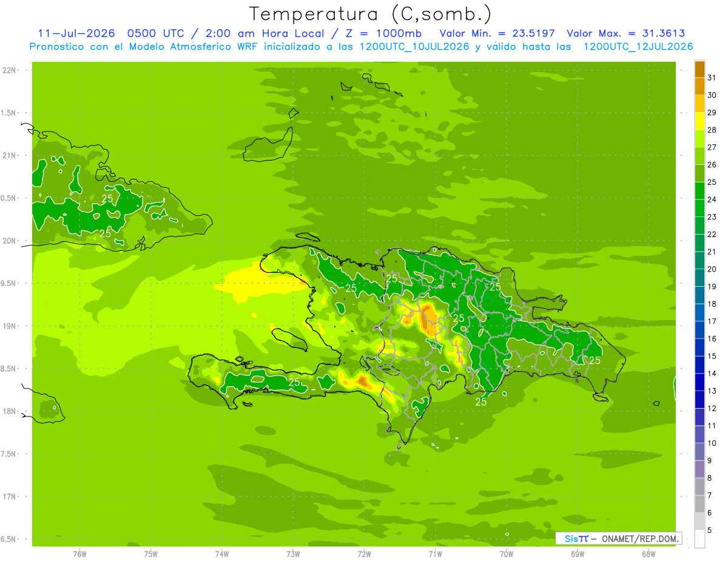Screen dimensions: 728x562
Task: Click the '1200UTC_12JUL2026' valid-until time
Action: [638, 47]
